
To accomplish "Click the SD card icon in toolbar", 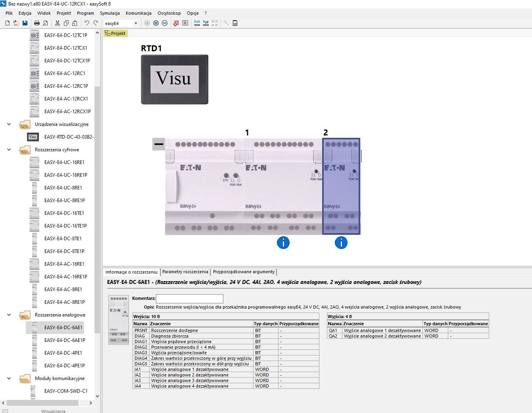I will pyautogui.click(x=235, y=23).
